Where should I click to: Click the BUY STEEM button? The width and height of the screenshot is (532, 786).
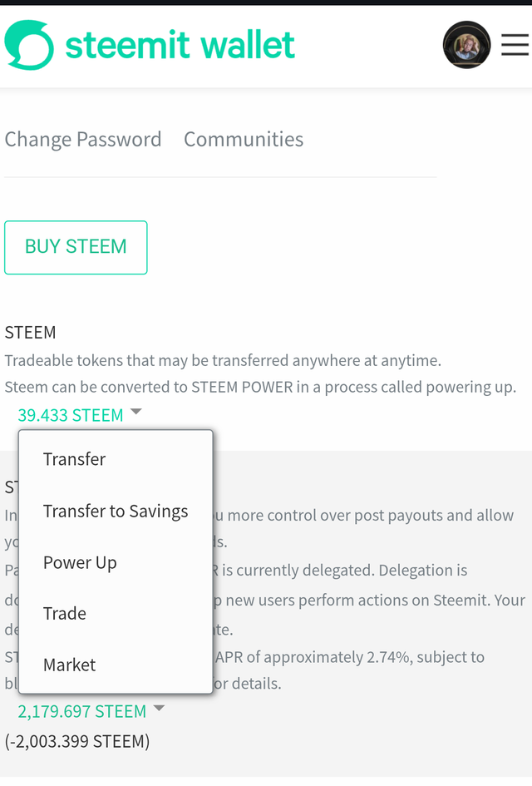76,247
